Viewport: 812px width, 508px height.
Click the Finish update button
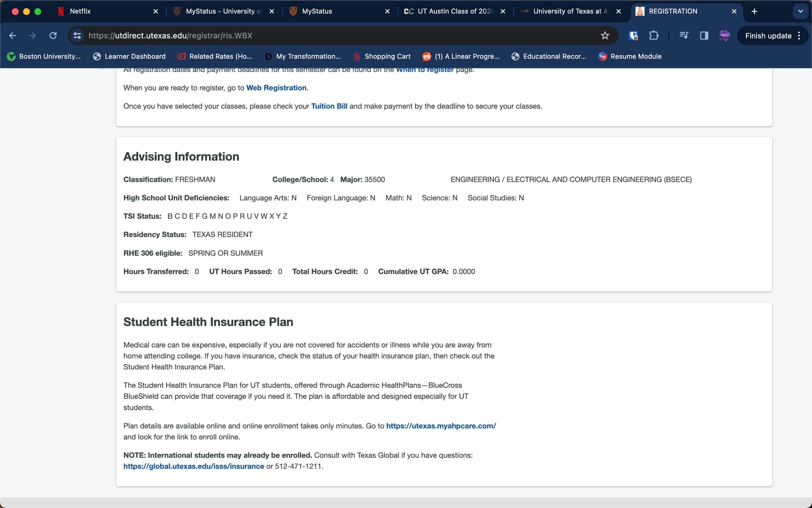pyautogui.click(x=768, y=36)
